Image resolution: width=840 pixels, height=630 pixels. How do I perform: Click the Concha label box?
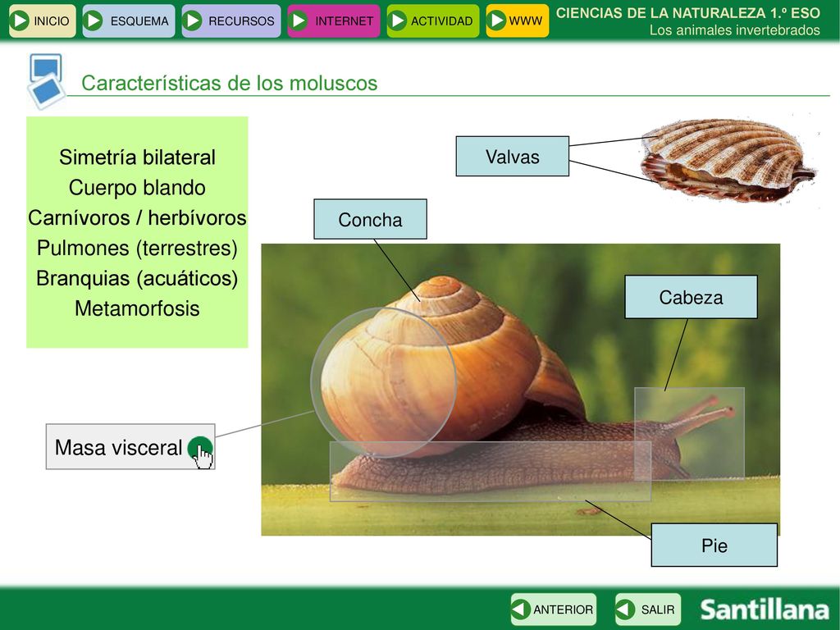click(x=370, y=219)
